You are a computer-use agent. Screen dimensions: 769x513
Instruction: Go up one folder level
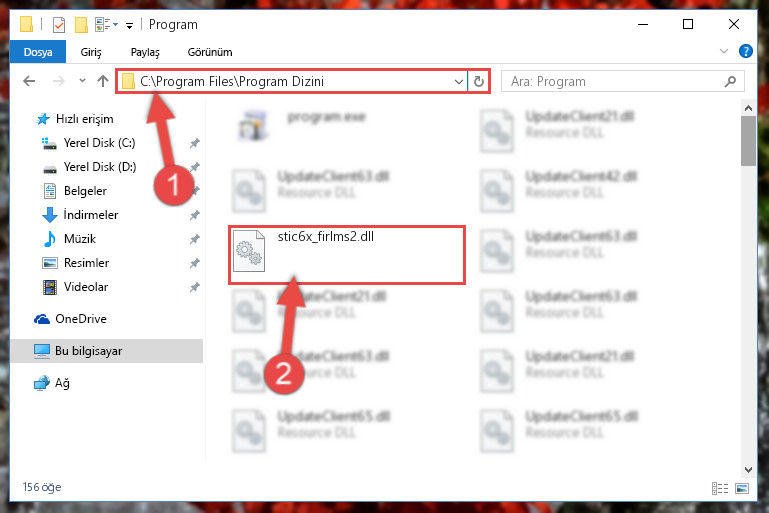(103, 81)
